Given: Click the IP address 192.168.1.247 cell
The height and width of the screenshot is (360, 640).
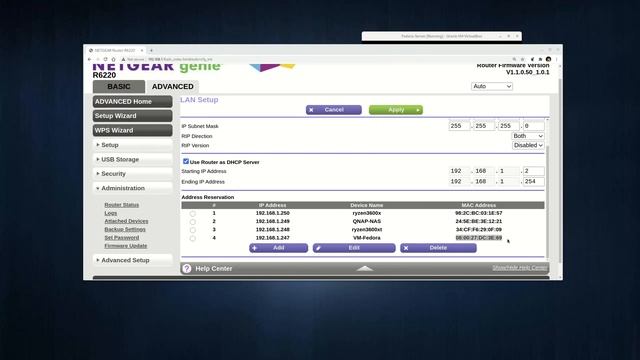Looking at the screenshot, I should (272, 238).
